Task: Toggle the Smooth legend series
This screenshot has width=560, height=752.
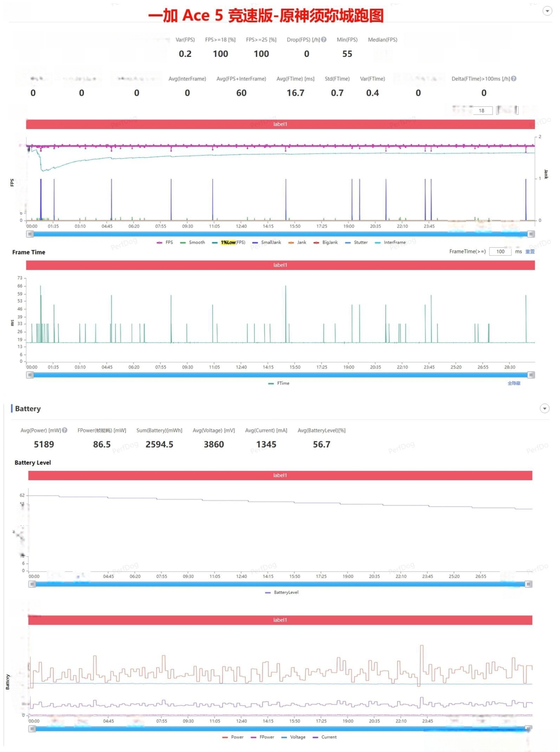Action: point(193,242)
